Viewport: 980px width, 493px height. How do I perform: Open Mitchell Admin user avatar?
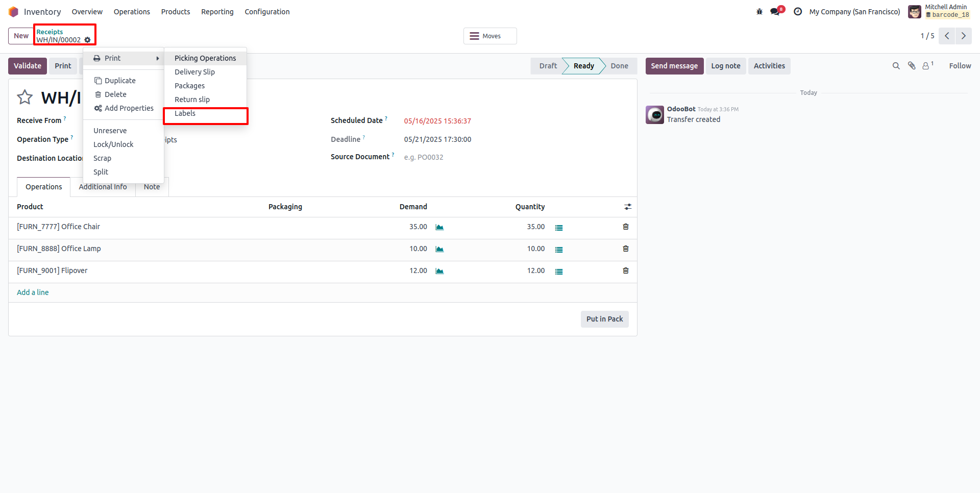[x=915, y=11]
